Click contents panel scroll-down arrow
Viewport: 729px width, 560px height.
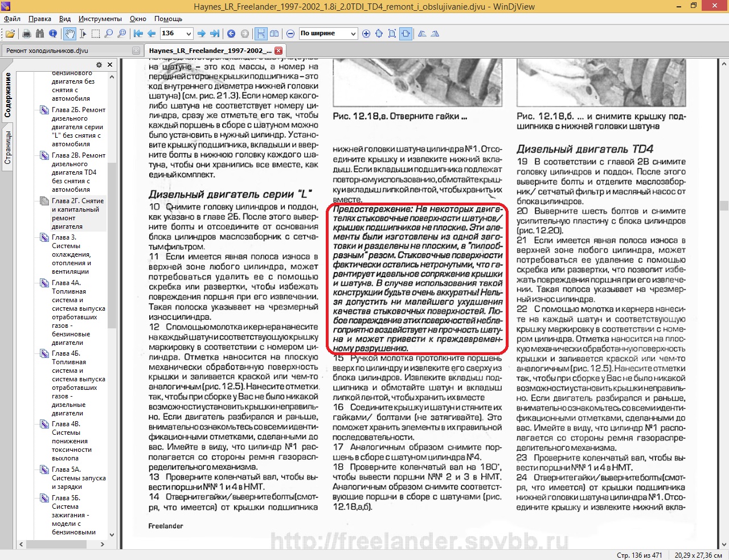tap(112, 535)
